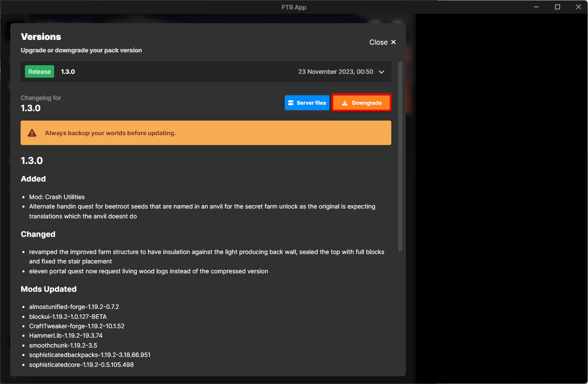Image resolution: width=588 pixels, height=384 pixels.
Task: Open the Server files download
Action: (307, 103)
